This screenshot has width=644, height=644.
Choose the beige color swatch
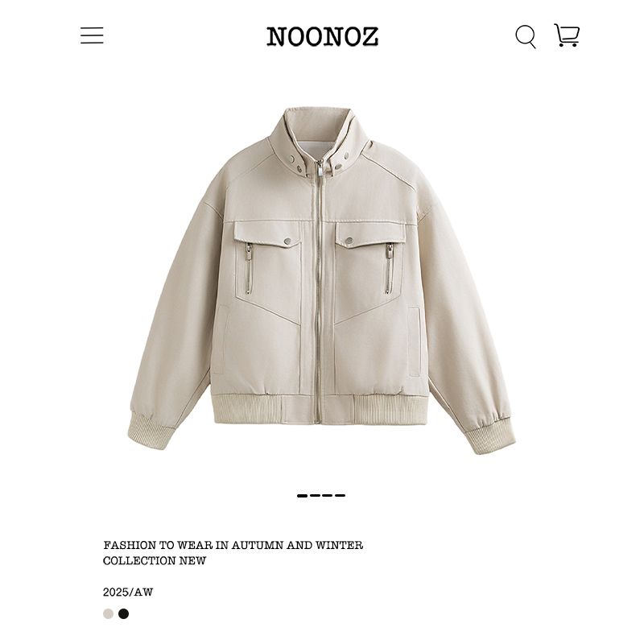[x=108, y=614]
